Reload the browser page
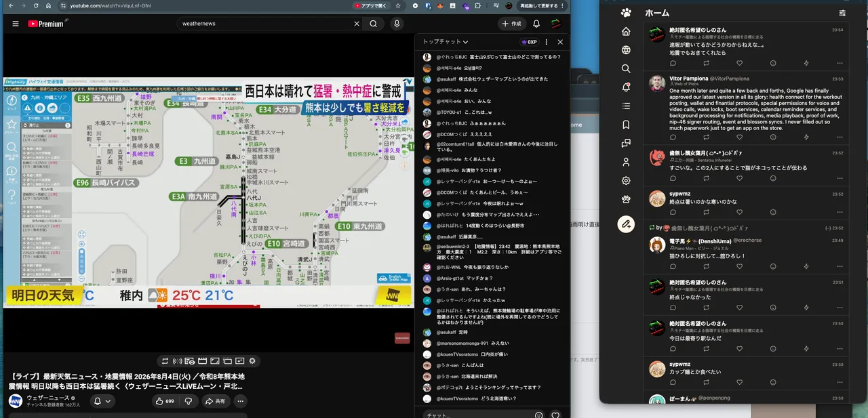This screenshot has height=418, width=868. pyautogui.click(x=36, y=5)
